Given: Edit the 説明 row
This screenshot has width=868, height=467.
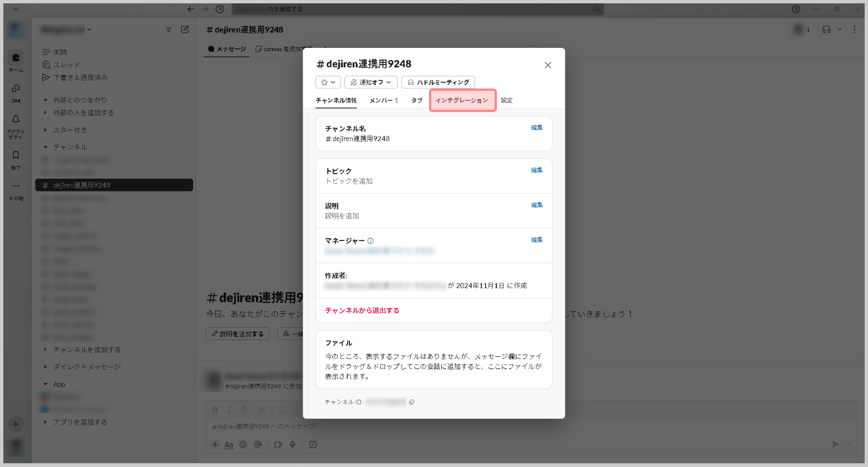Looking at the screenshot, I should 537,205.
